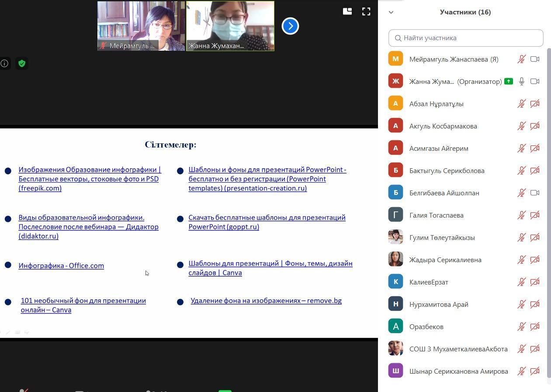Click muted microphone icon for Мейрамгуль Жанаспаева
The width and height of the screenshot is (551, 392).
521,59
